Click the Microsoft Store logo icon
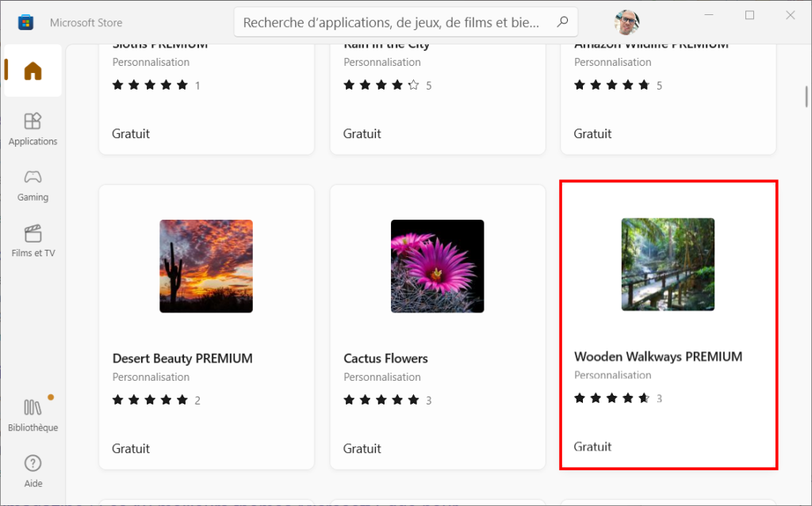Image resolution: width=812 pixels, height=506 pixels. pos(25,22)
